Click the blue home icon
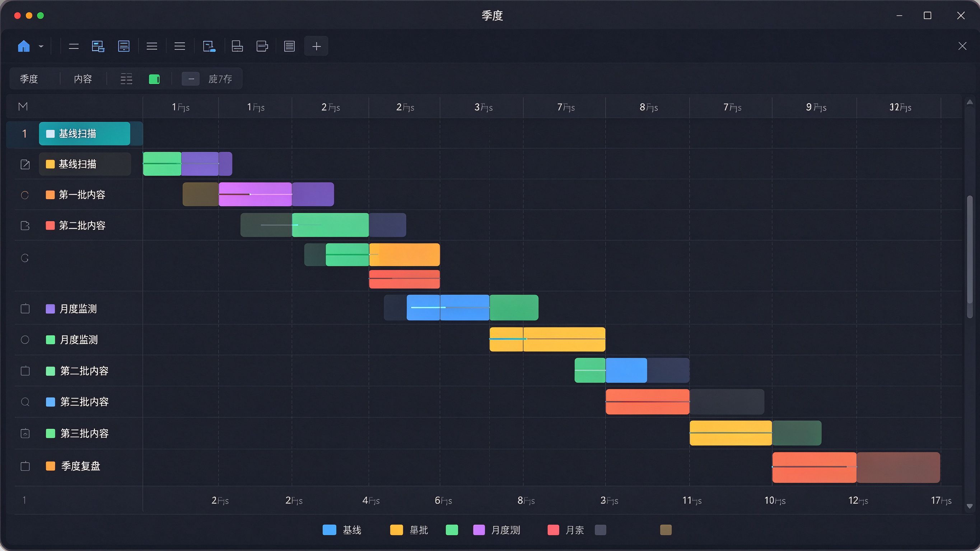The height and width of the screenshot is (551, 980). coord(24,46)
